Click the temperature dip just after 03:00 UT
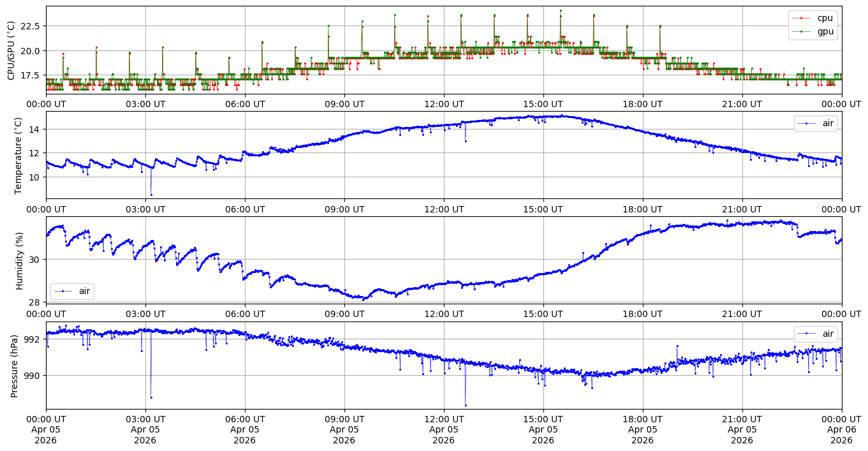The width and height of the screenshot is (868, 451). click(x=151, y=195)
